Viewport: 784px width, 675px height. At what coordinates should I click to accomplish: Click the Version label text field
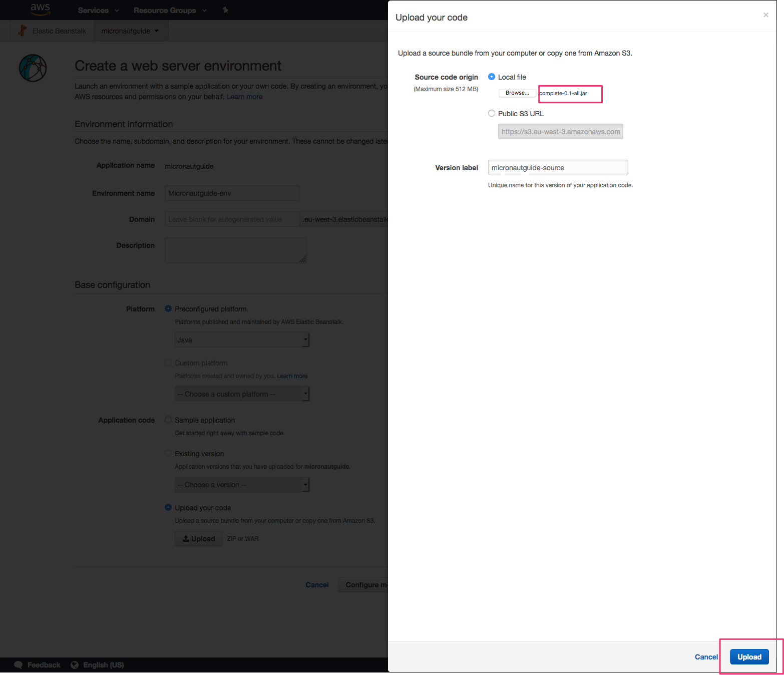(x=558, y=168)
